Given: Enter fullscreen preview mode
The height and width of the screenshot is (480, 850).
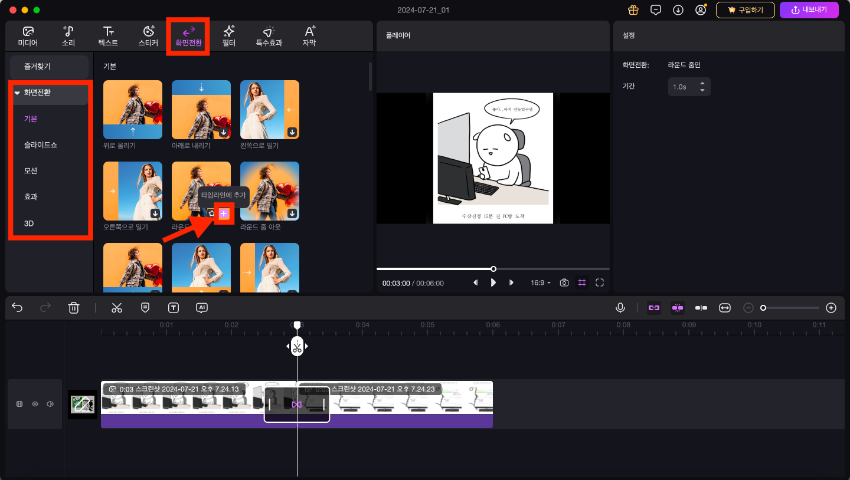Looking at the screenshot, I should tap(600, 283).
